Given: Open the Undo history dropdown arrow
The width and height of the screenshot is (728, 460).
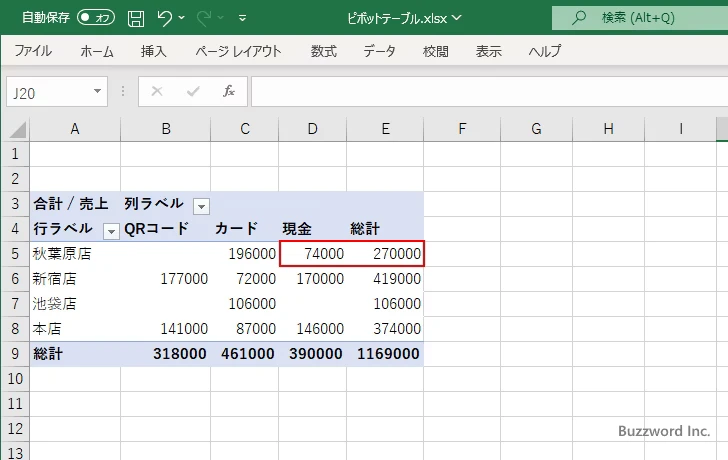Looking at the screenshot, I should click(182, 18).
